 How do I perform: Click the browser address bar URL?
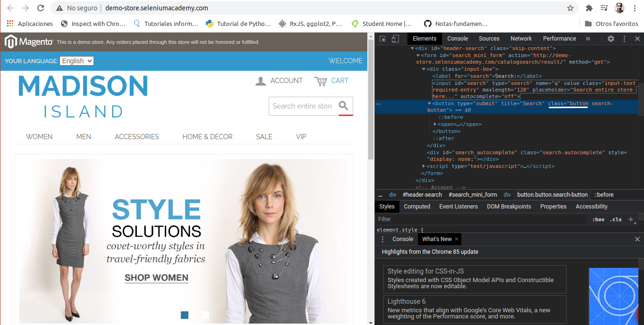coord(157,8)
